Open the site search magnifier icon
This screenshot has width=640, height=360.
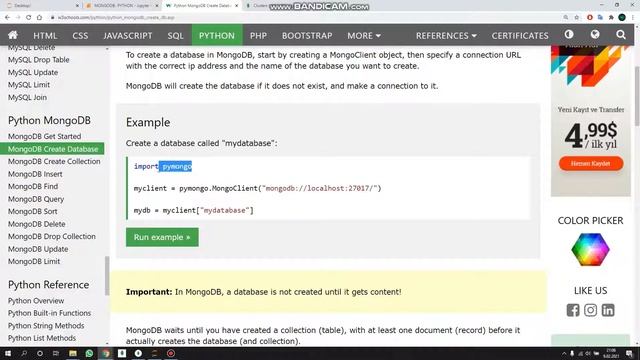[x=621, y=35]
